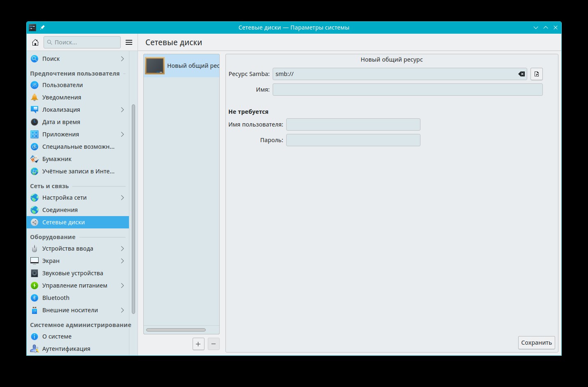Click the share list horizontal scrollbar
588x387 pixels.
tap(176, 330)
